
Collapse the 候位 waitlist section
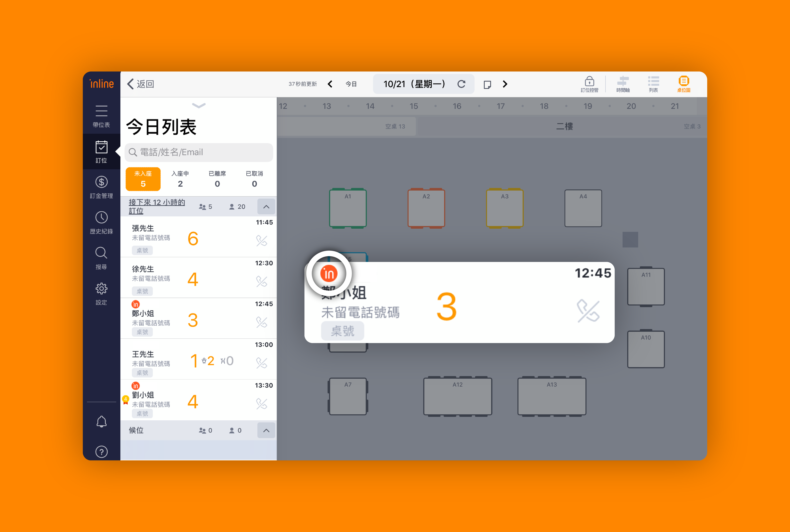266,430
